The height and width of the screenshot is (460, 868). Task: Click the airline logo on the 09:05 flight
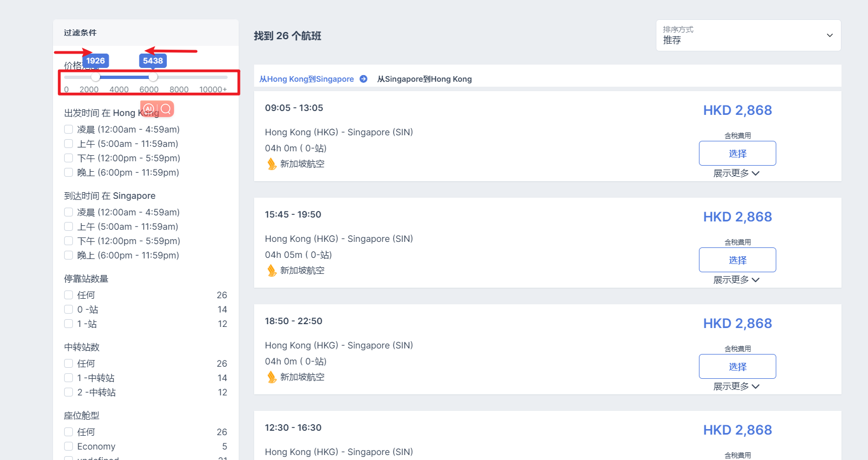[x=271, y=164]
